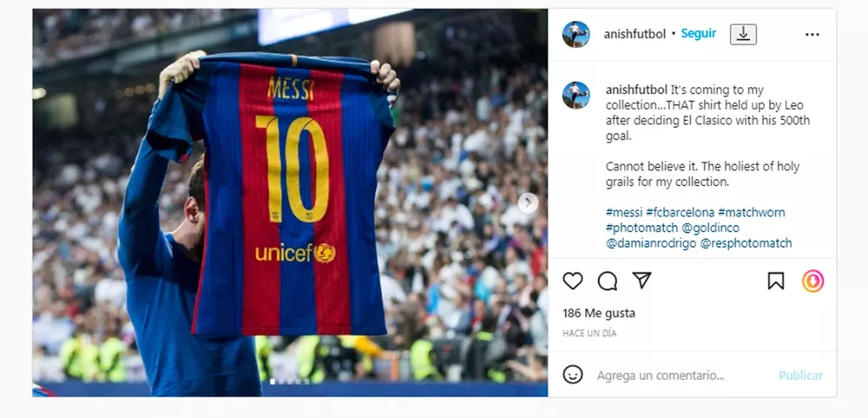The image size is (868, 418).
Task: Open comments via speech bubble icon
Action: tap(608, 281)
